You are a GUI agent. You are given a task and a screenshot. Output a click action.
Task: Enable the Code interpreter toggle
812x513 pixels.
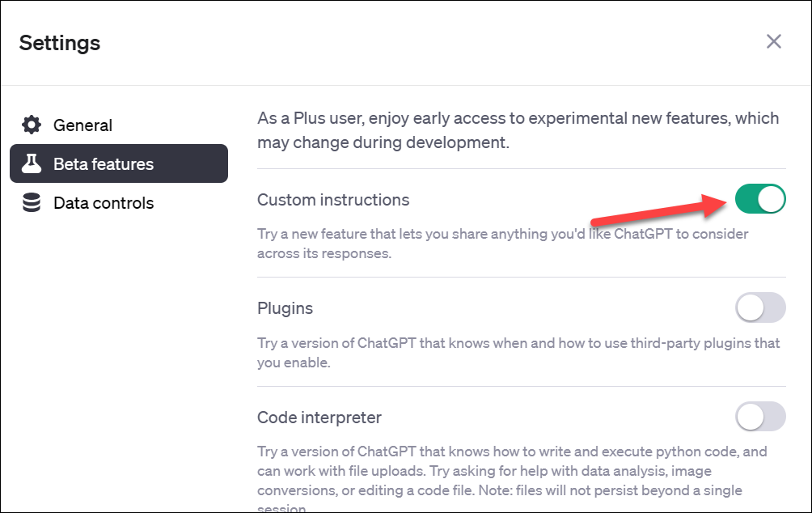point(760,417)
